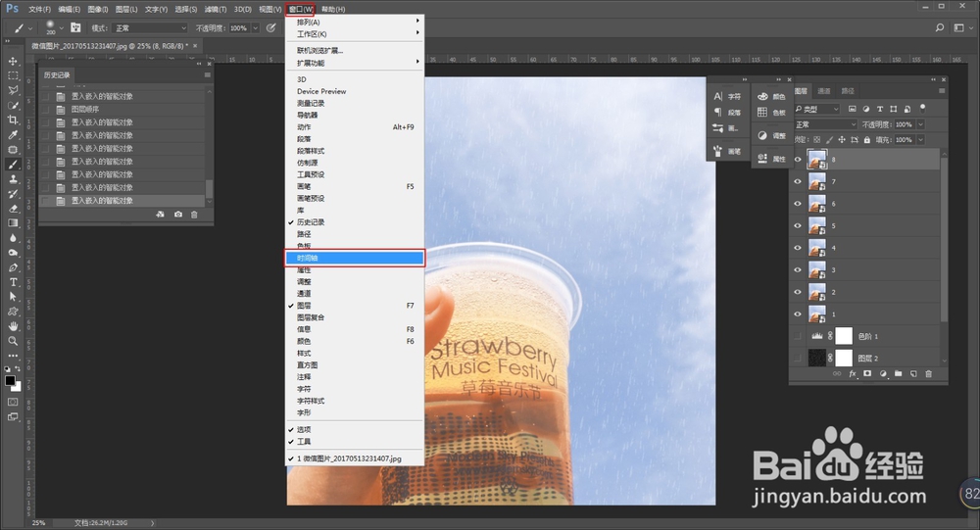Hide layer 5 visibility eye
Screen dimensions: 980x530
pyautogui.click(x=798, y=226)
